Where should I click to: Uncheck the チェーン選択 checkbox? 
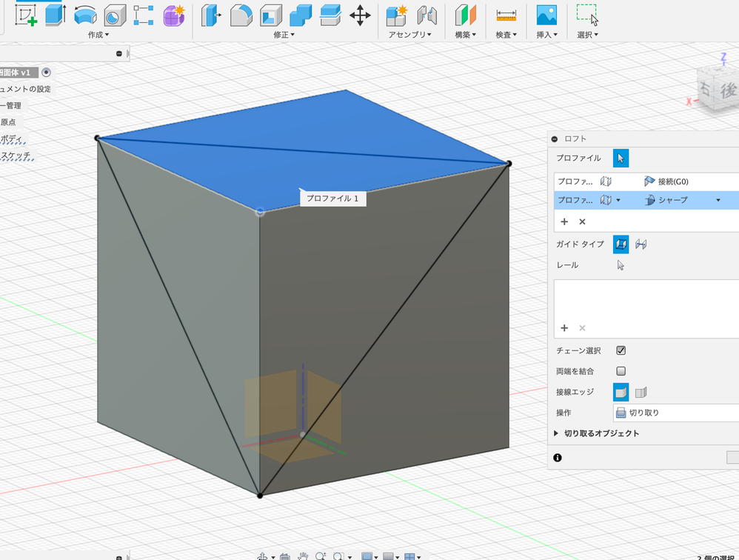click(621, 350)
